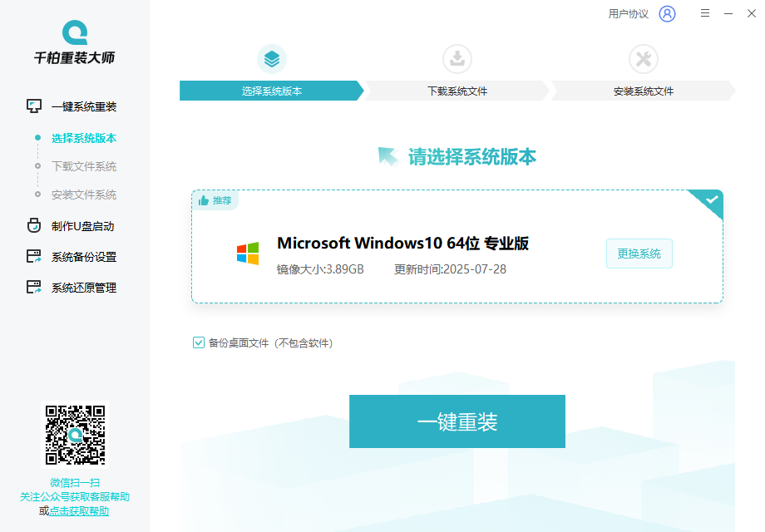Click the backup icon beside 系统备份设置
The image size is (765, 532).
click(x=34, y=257)
